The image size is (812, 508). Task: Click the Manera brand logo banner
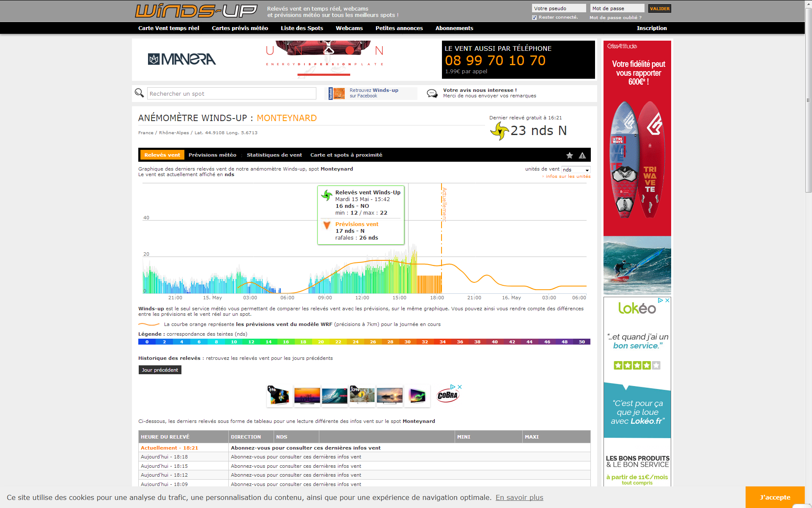182,59
